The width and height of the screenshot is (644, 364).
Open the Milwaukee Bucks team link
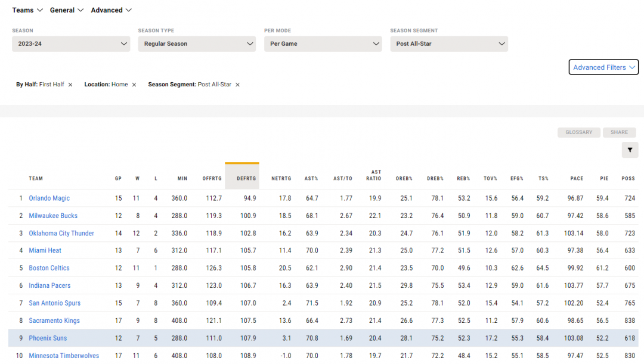(x=53, y=216)
